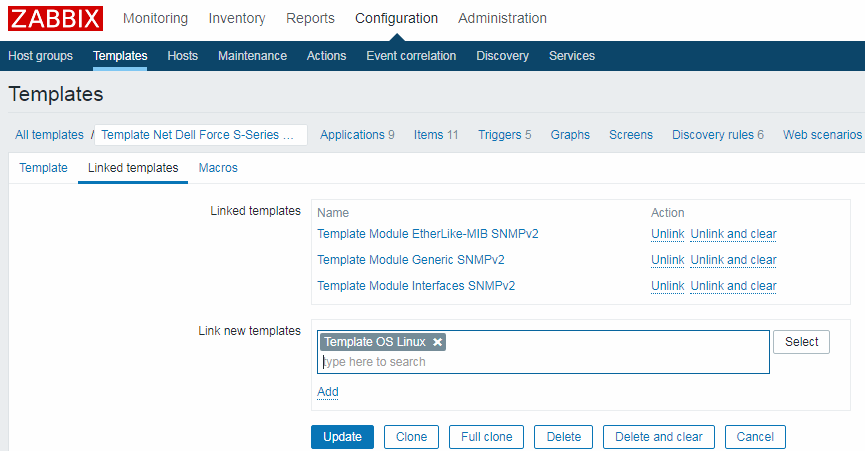Open Triggers 5 link
The width and height of the screenshot is (865, 451).
[x=504, y=135]
